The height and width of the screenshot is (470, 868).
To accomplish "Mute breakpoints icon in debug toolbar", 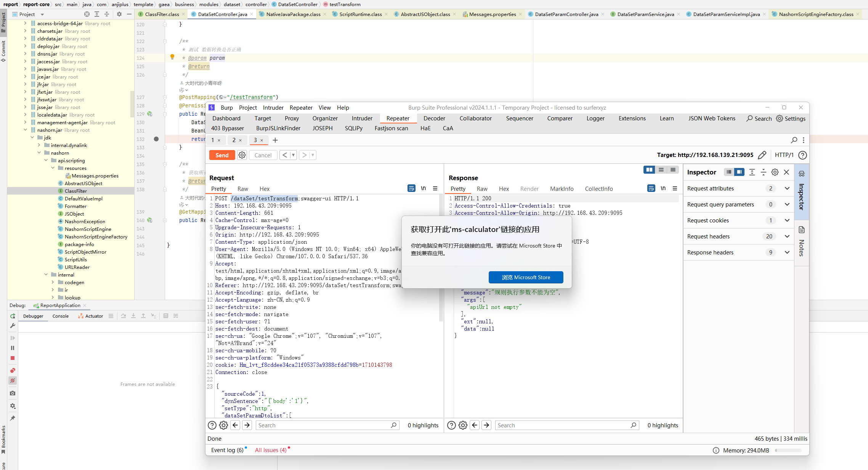I will click(13, 380).
